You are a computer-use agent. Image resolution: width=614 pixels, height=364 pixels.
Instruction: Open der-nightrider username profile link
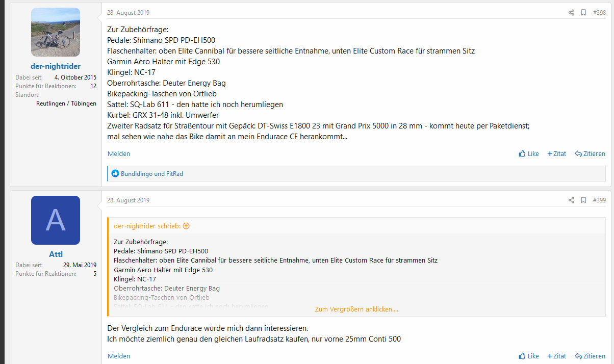[x=56, y=66]
